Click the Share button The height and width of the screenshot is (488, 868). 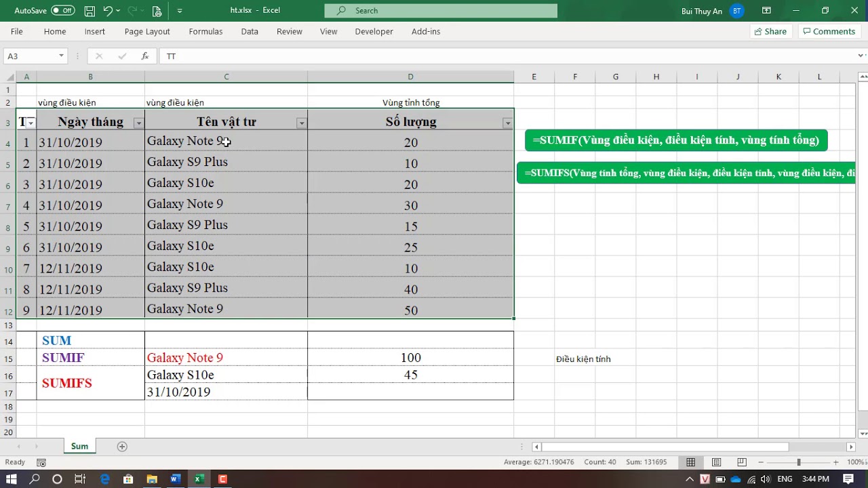coord(771,31)
